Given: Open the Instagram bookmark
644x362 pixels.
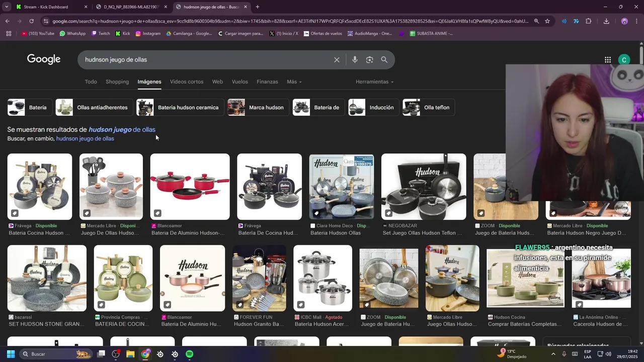Looking at the screenshot, I should [x=147, y=34].
